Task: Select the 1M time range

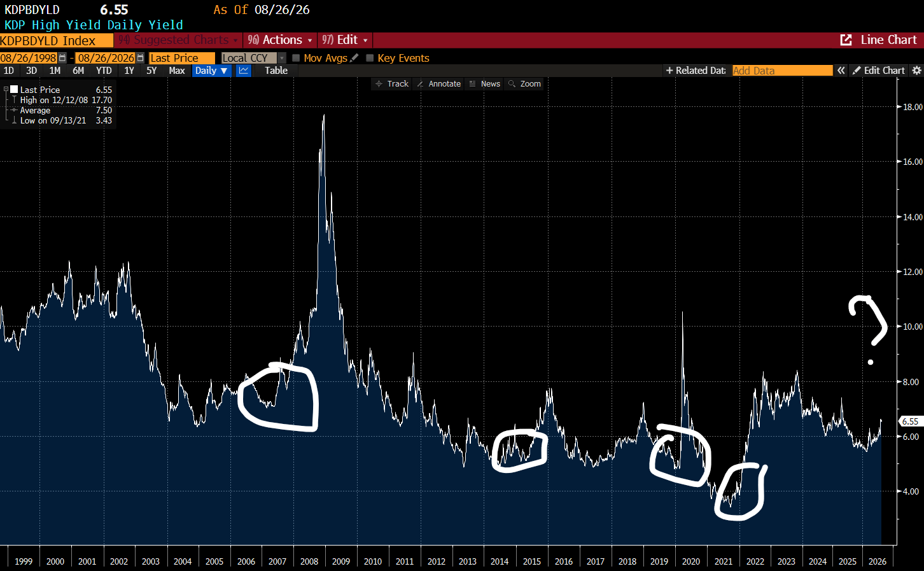Action: point(55,71)
